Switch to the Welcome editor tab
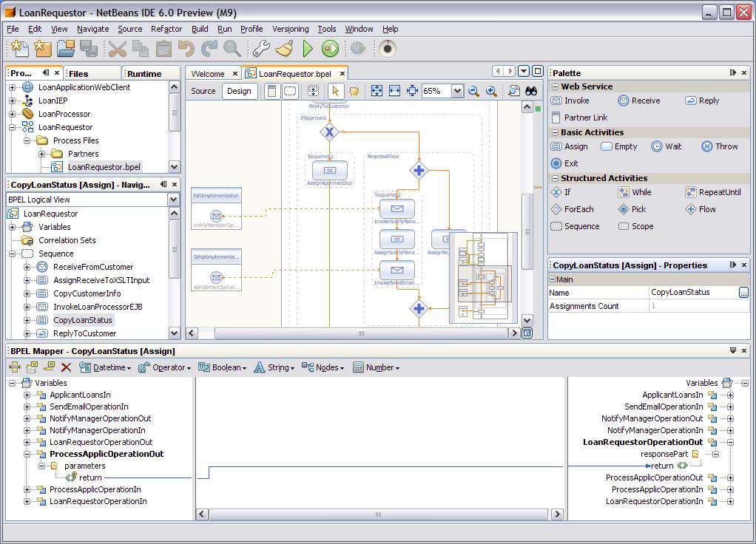The width and height of the screenshot is (756, 544). coord(208,74)
